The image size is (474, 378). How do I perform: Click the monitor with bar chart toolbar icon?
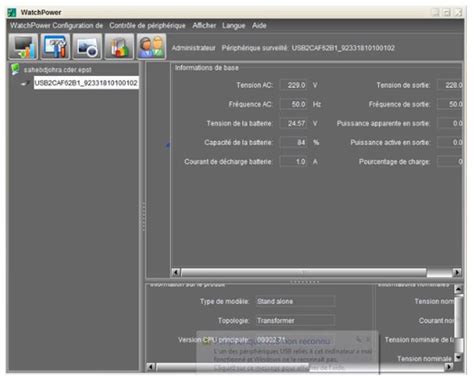click(23, 47)
